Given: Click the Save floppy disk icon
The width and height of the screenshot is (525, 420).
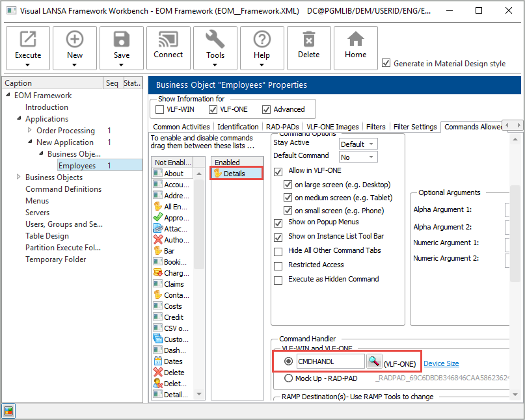Looking at the screenshot, I should 121,39.
